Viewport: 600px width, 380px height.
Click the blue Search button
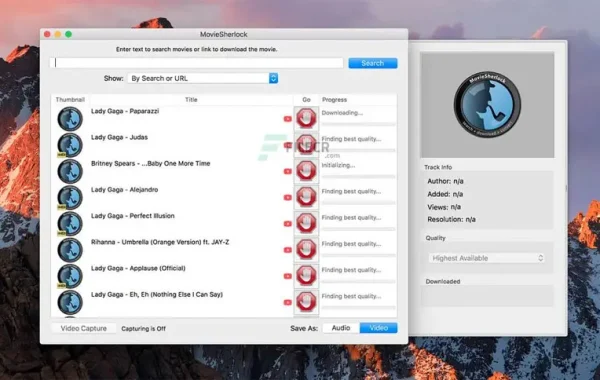tap(373, 63)
